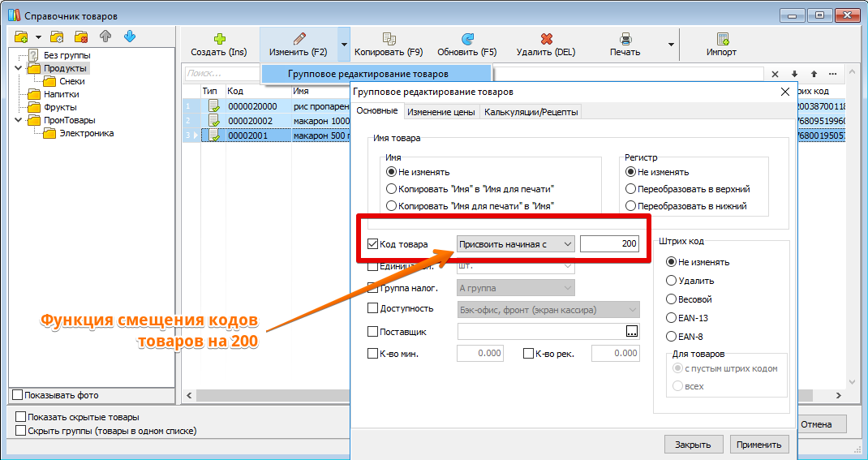The image size is (868, 460).
Task: Choose Групповое редактирование товаров menu item
Action: [376, 74]
